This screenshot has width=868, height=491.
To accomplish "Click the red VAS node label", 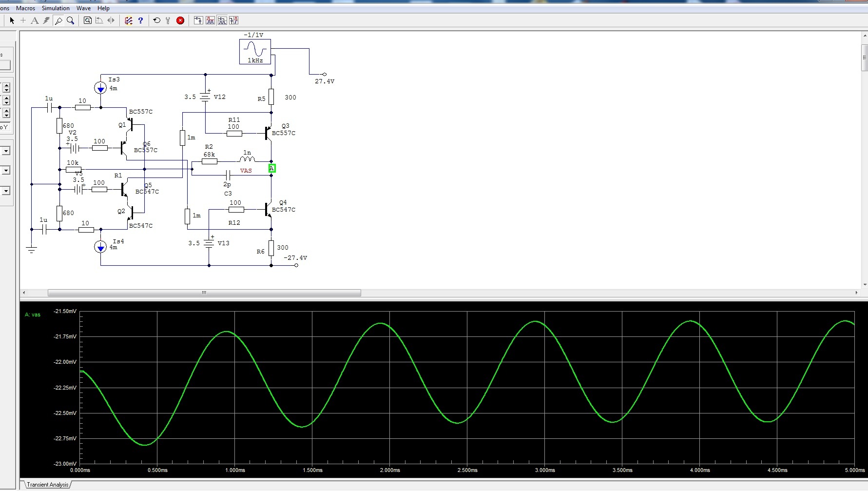I will (x=246, y=171).
